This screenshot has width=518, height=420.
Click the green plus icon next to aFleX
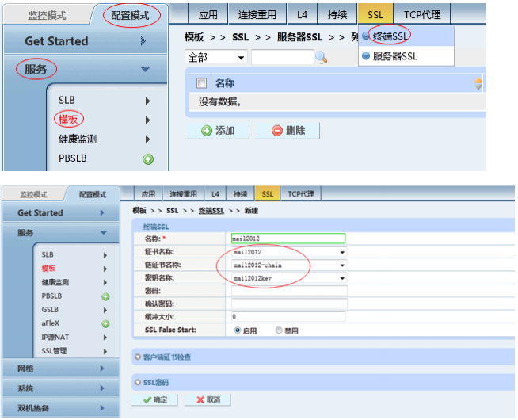tap(105, 323)
